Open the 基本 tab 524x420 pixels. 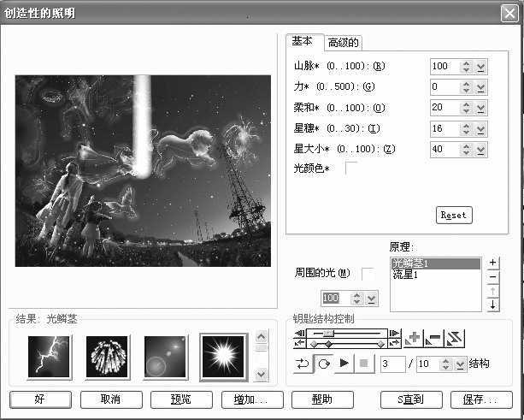point(303,42)
